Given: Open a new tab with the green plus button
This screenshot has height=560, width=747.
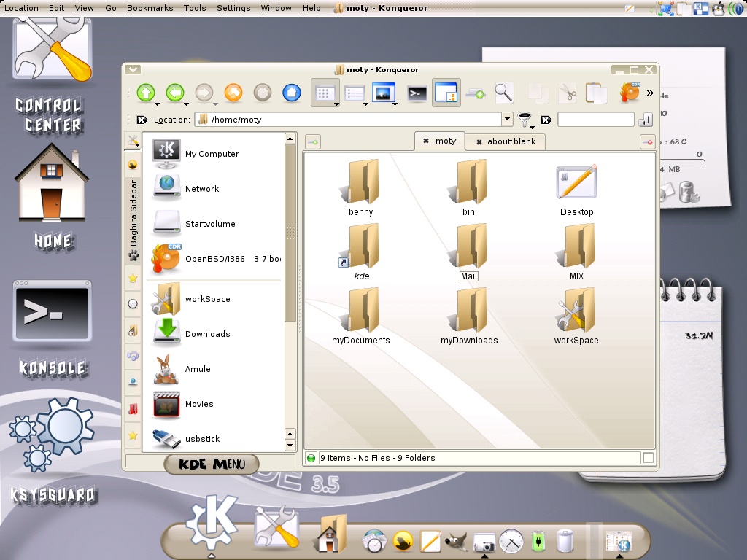Looking at the screenshot, I should coord(312,142).
